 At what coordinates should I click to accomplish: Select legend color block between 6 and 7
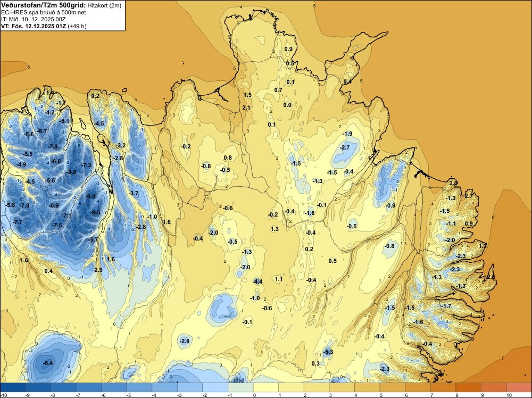[x=418, y=387]
